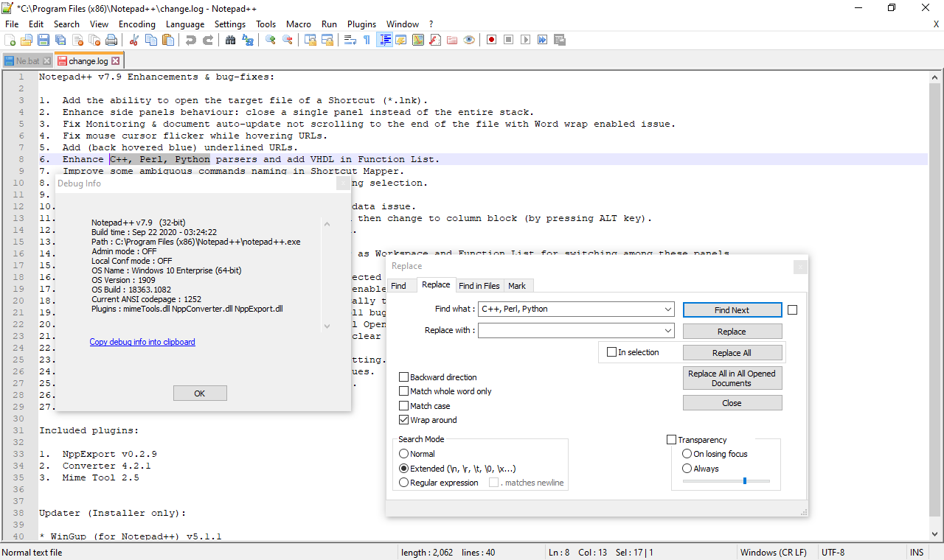Click the Replace All button
This screenshot has width=944, height=560.
point(732,353)
